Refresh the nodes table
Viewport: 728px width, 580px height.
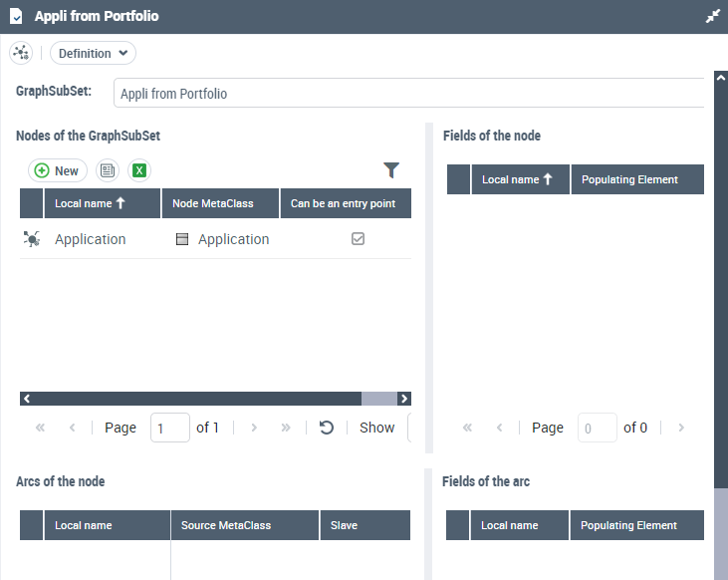tap(326, 428)
